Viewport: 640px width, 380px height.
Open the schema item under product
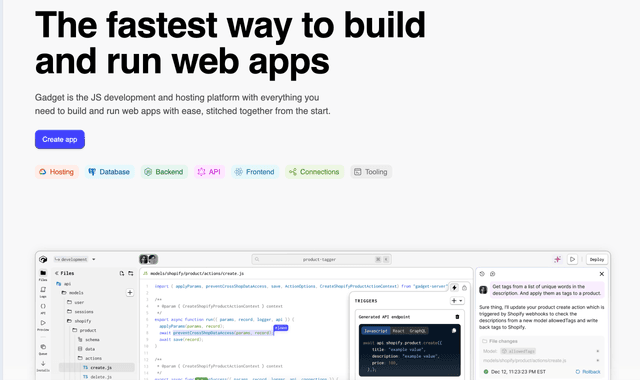coord(89,340)
